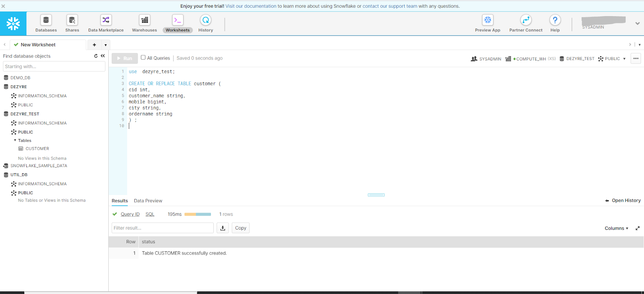This screenshot has height=294, width=644.
Task: Click the Filter result input field
Action: [x=163, y=228]
